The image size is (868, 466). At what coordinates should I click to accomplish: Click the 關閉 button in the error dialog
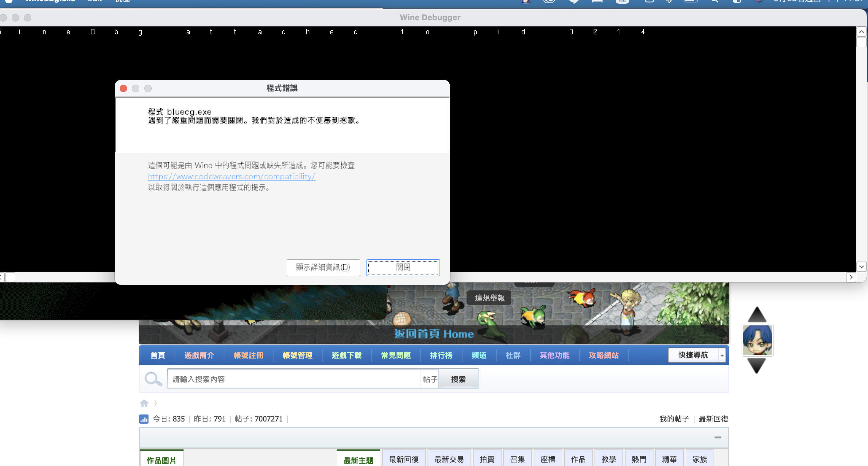click(x=403, y=267)
